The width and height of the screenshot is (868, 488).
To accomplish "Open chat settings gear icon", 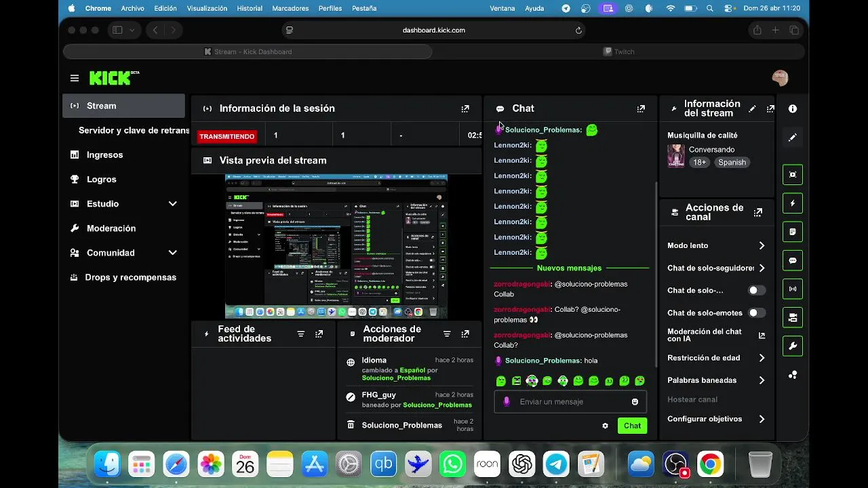I will 605,426.
